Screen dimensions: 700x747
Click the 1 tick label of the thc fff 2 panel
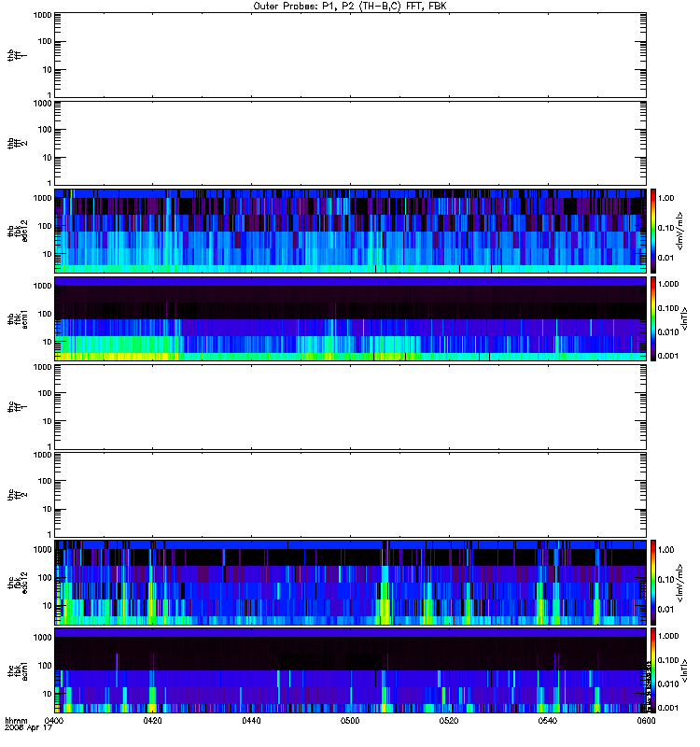pos(49,534)
